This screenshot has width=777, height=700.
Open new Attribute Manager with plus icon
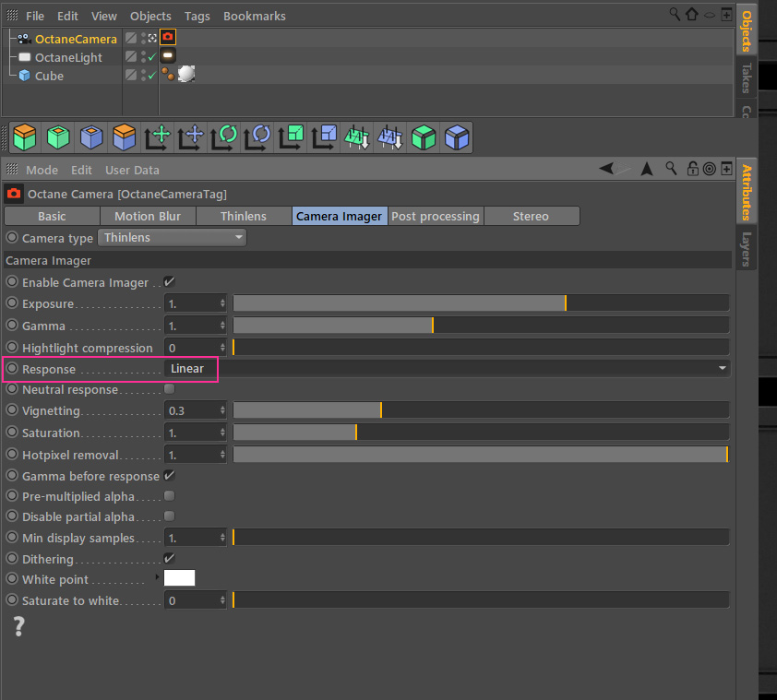point(726,169)
